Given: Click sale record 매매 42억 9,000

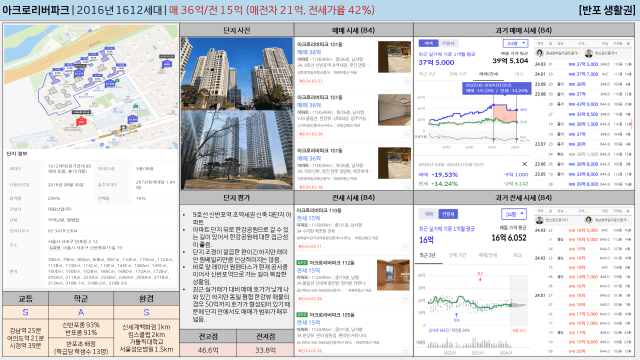Looking at the screenshot, I should coord(583,104).
